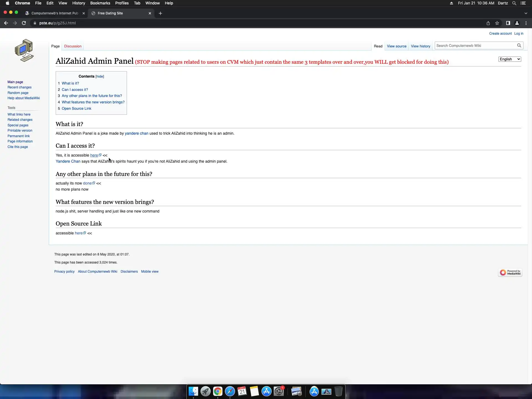Click the Computernewb Wiki computer logo
This screenshot has width=532, height=399.
tap(24, 50)
